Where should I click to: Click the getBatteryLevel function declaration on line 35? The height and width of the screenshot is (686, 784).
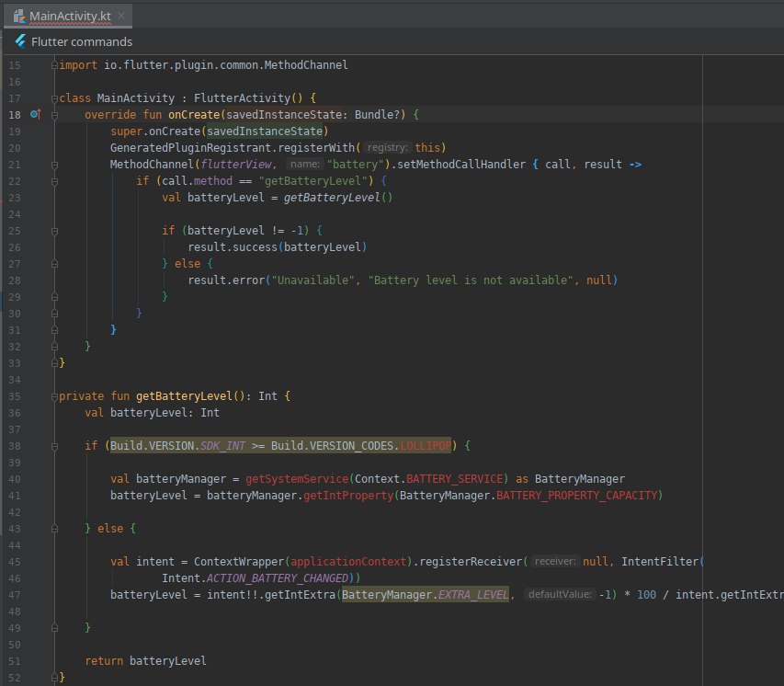tap(185, 396)
